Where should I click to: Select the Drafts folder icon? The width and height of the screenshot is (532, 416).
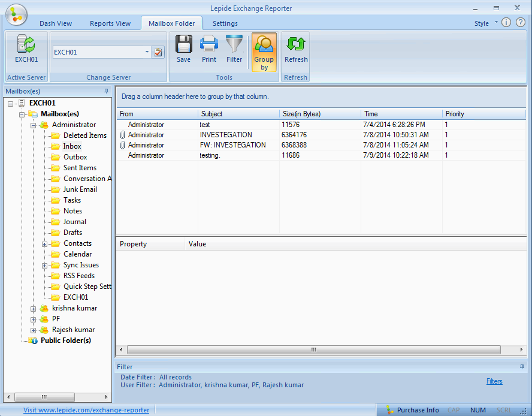(55, 233)
